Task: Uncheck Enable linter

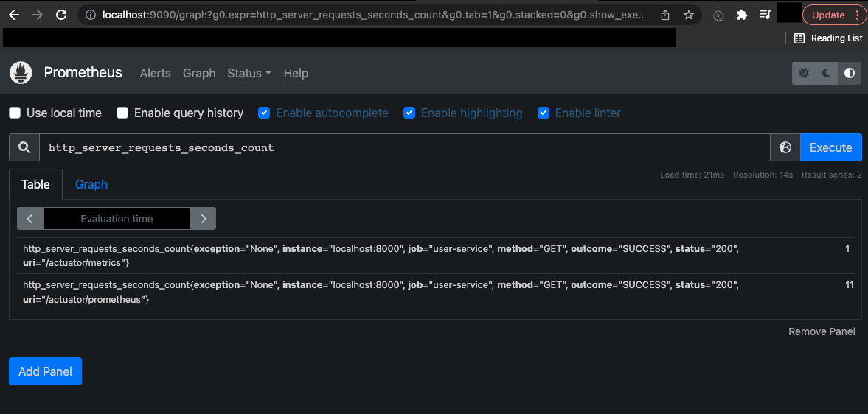Action: coord(544,113)
